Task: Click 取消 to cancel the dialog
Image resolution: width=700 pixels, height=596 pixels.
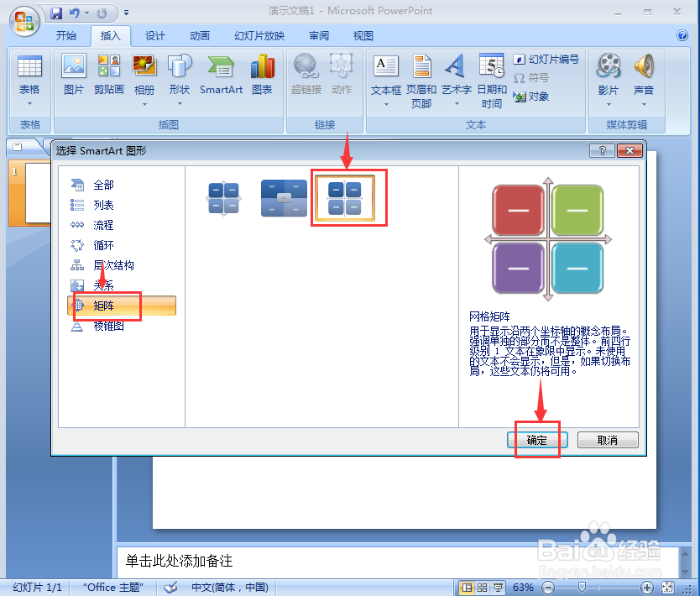Action: [x=608, y=440]
